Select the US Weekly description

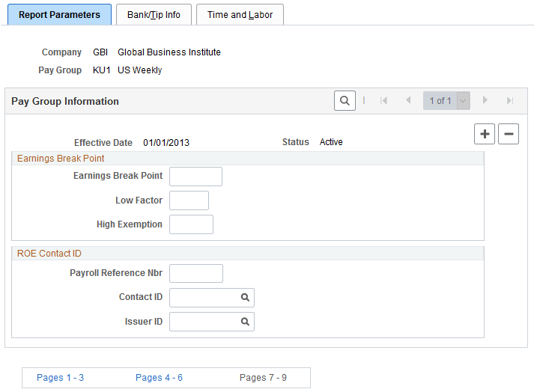(x=139, y=70)
